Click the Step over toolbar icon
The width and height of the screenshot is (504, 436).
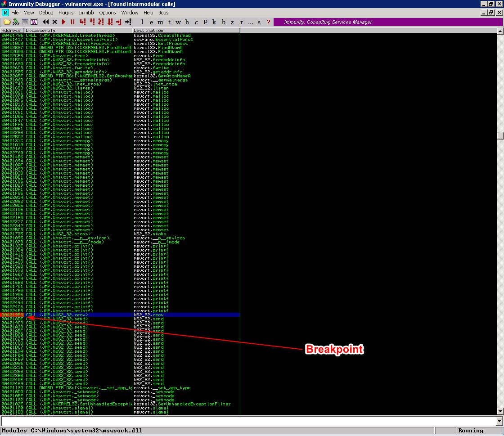click(92, 22)
